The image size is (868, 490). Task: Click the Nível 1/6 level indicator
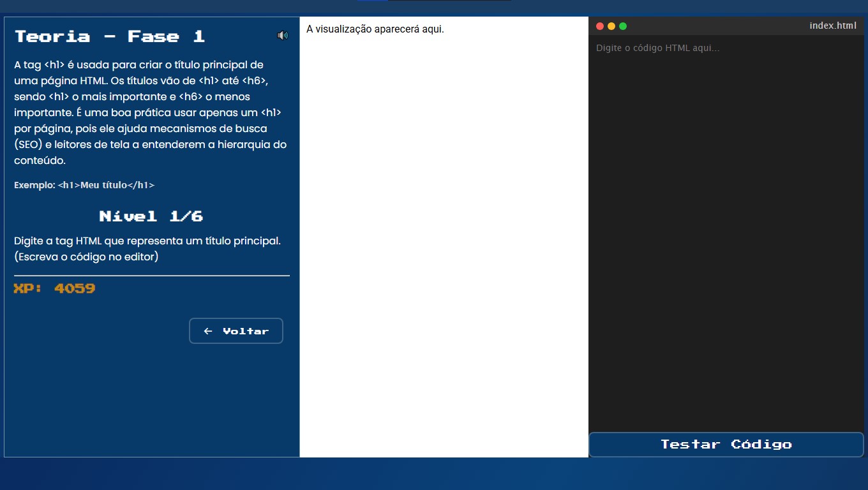click(151, 216)
